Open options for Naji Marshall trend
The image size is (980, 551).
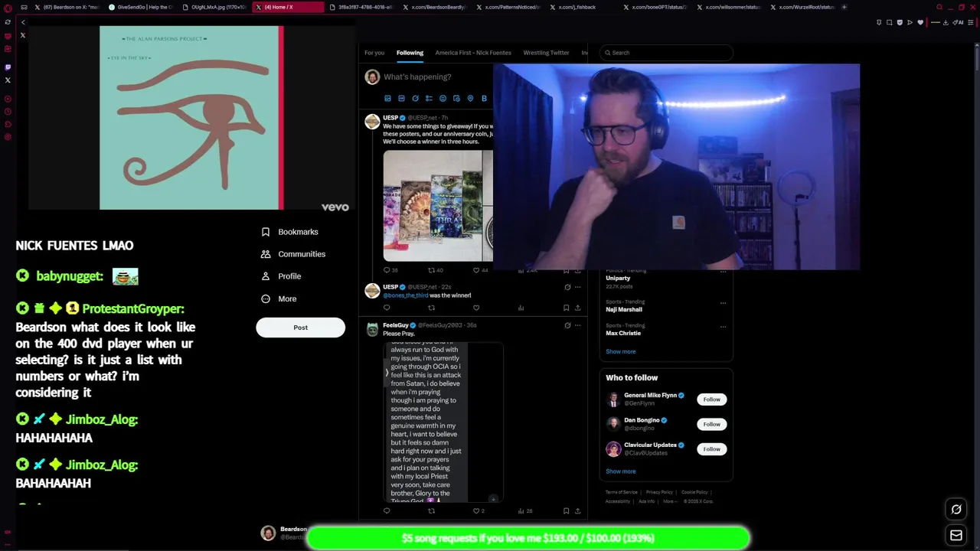click(x=723, y=302)
